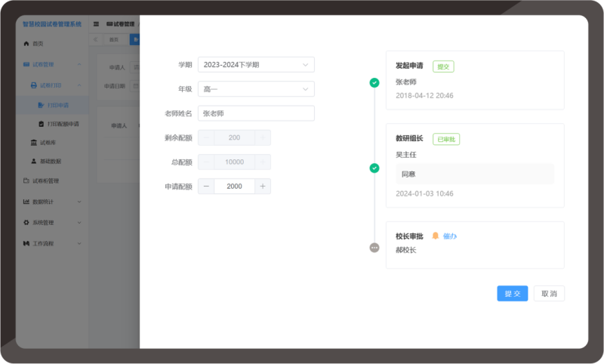This screenshot has width=604, height=364.
Task: Click the 老师姓名 input field
Action: 256,113
